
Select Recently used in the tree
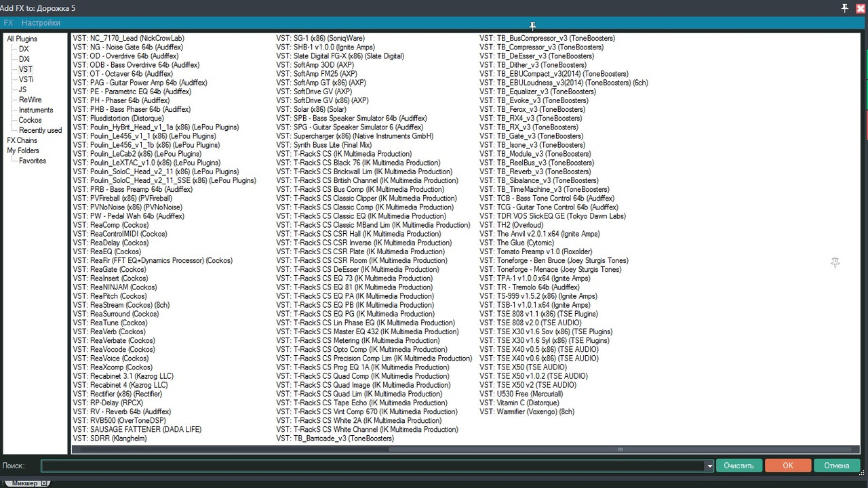click(40, 130)
